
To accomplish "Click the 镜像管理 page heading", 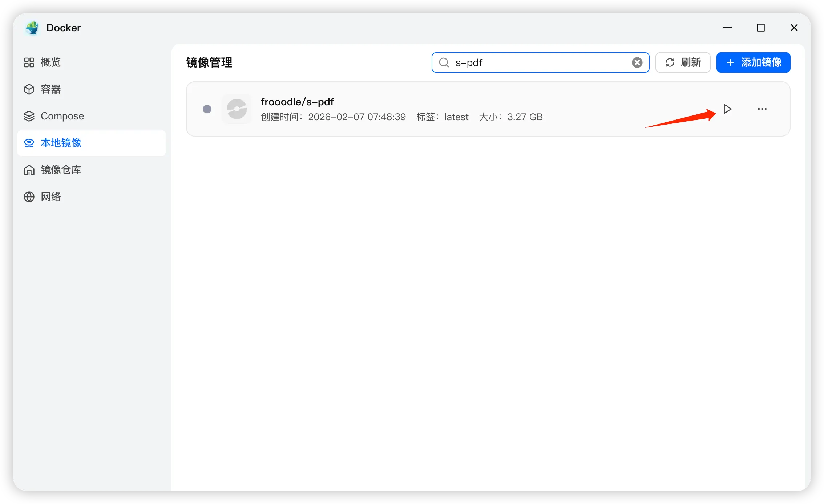I will pyautogui.click(x=209, y=62).
